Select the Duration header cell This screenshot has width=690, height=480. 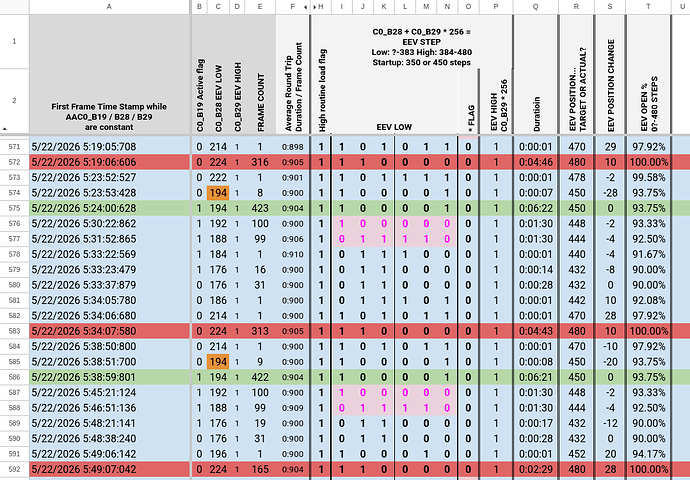coord(536,74)
